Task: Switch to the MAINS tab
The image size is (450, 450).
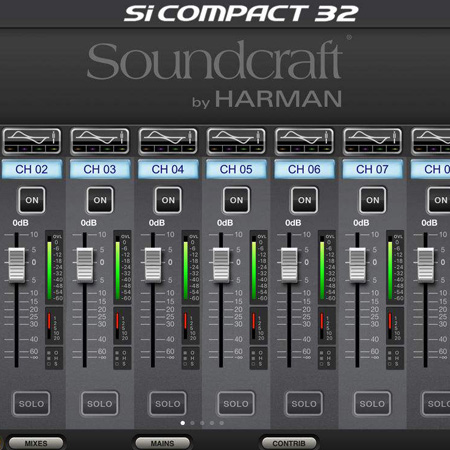Action: pyautogui.click(x=162, y=443)
